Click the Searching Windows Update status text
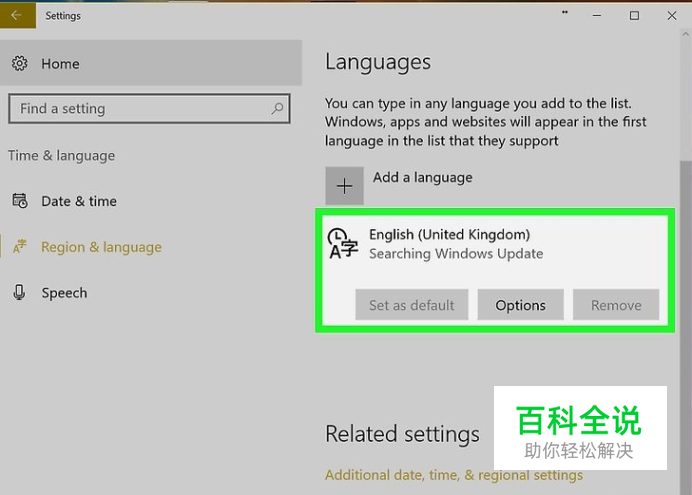Screen dimensions: 692x495 pyautogui.click(x=456, y=254)
